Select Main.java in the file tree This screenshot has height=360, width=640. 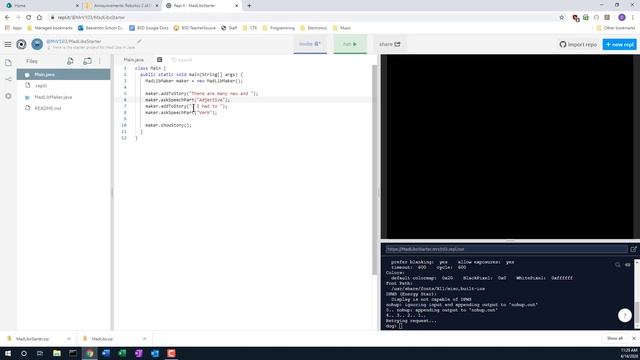[x=63, y=74]
